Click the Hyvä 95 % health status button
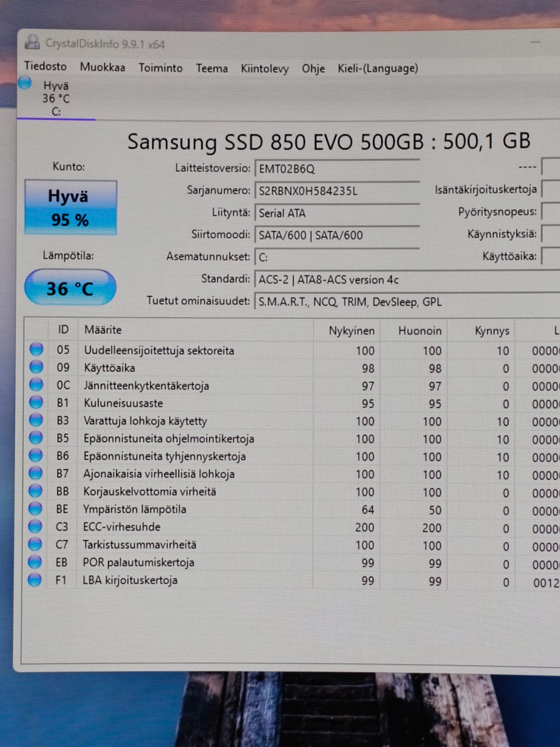This screenshot has width=560, height=747. [x=70, y=208]
